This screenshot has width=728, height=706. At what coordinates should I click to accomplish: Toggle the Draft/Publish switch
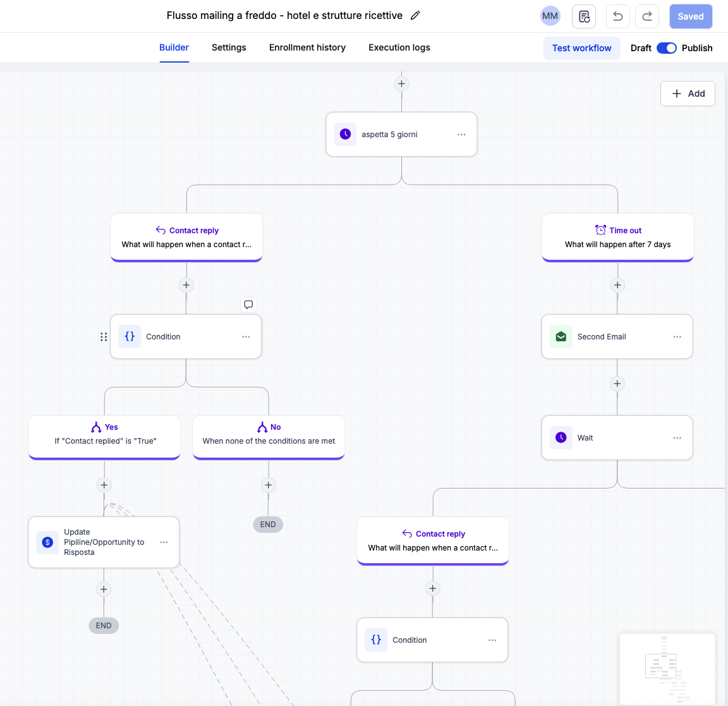point(666,48)
